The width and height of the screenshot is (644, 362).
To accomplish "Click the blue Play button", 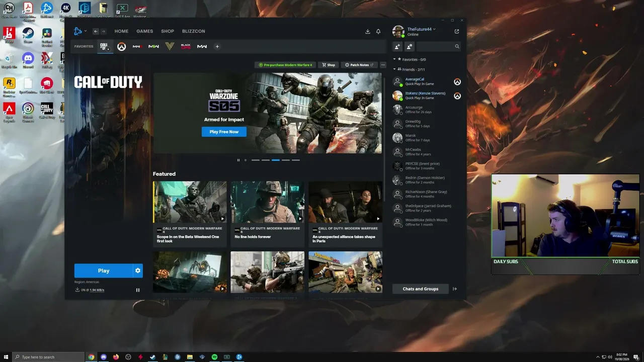I will click(x=104, y=270).
